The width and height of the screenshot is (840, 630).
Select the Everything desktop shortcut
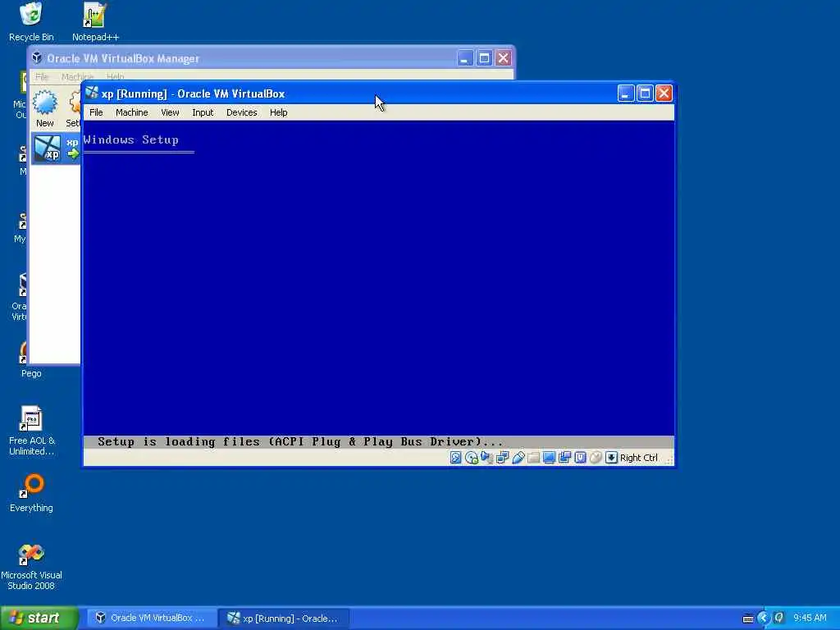(x=32, y=493)
